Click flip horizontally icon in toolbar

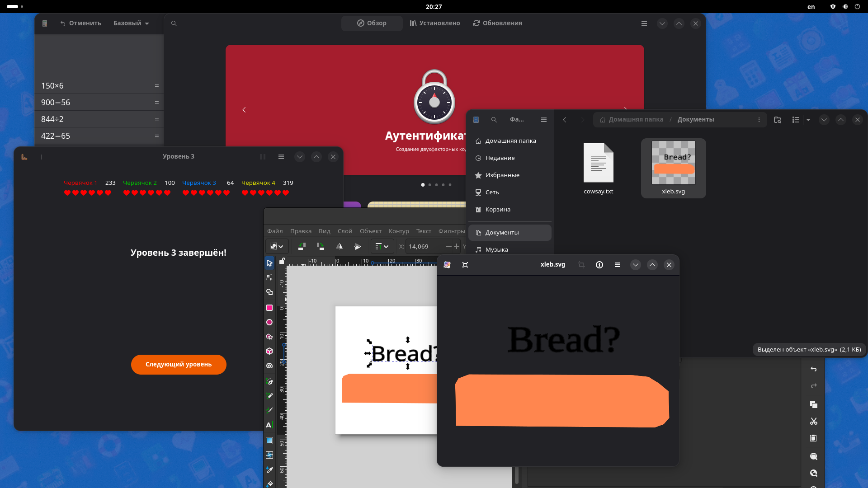tap(339, 246)
